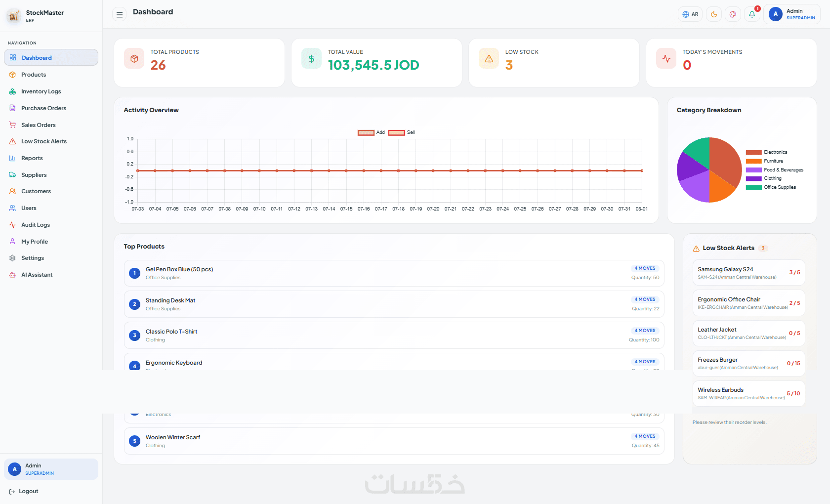Click the warning icon beside Low Stock Alerts heading
The width and height of the screenshot is (830, 504).
tap(696, 249)
